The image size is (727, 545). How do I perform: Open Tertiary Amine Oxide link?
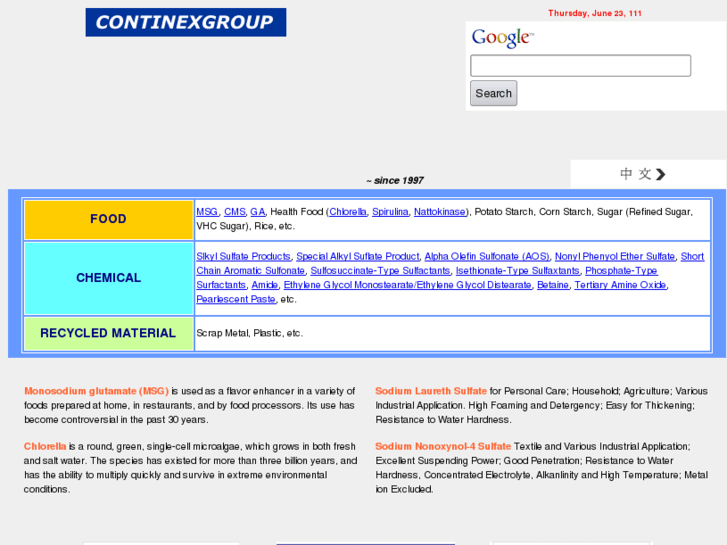tap(620, 285)
